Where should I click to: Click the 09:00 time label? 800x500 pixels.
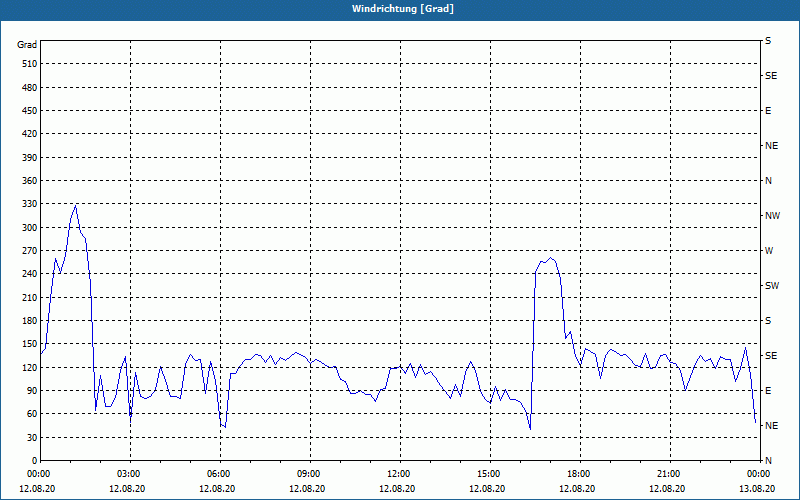tap(310, 474)
